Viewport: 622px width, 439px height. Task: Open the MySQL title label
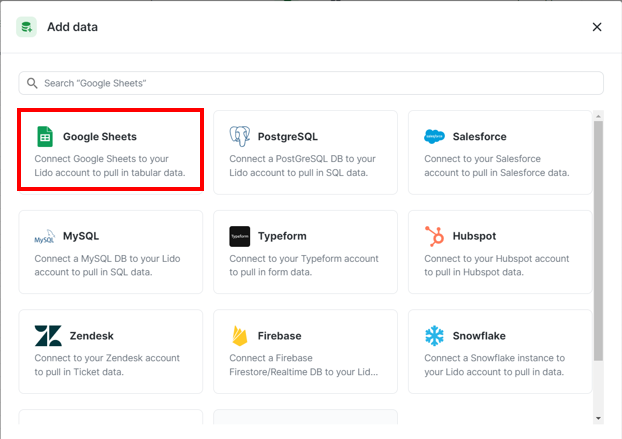pos(81,236)
